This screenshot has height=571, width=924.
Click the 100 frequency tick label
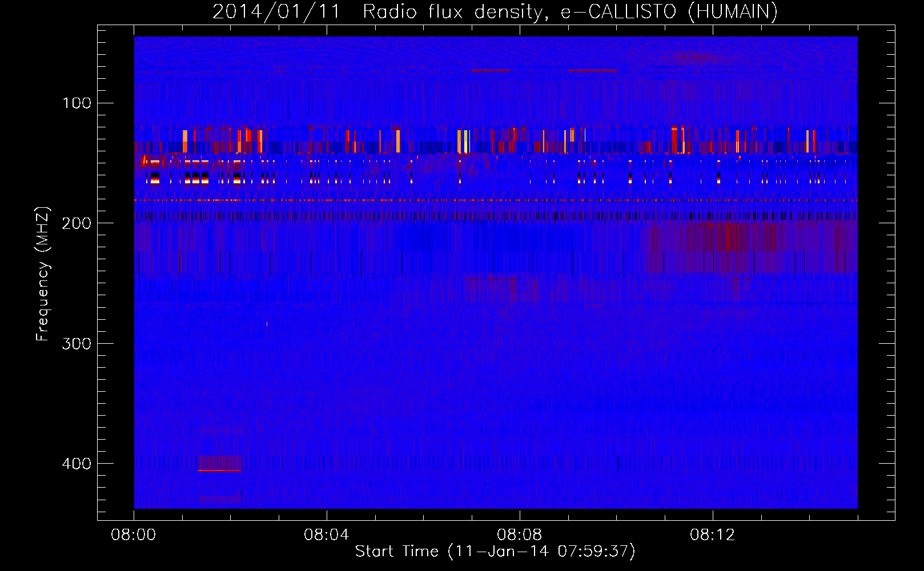pyautogui.click(x=77, y=103)
